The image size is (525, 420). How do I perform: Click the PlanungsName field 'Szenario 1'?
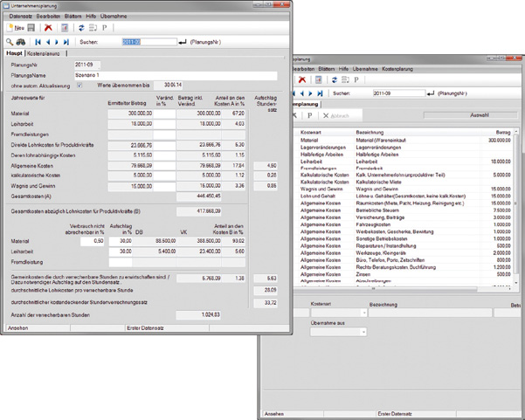pos(176,75)
